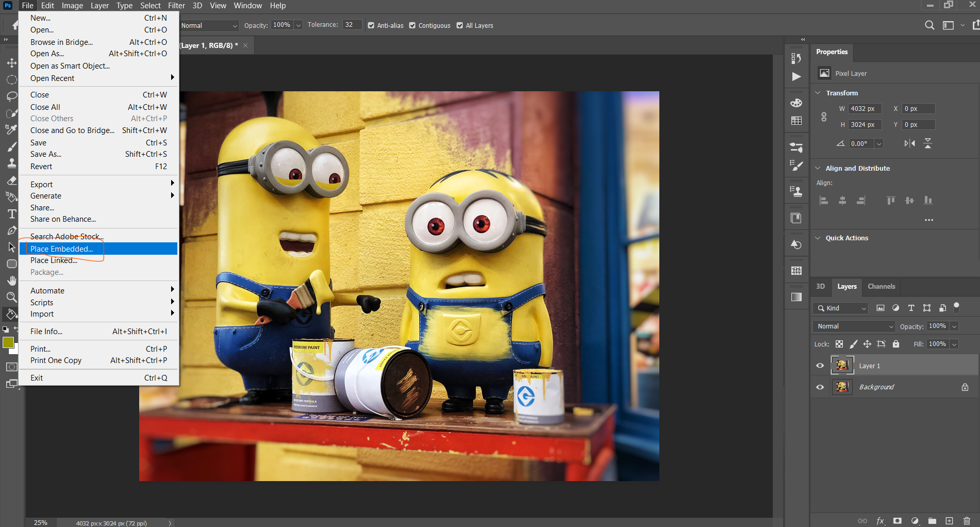
Task: Select the Elliptical Marquee tool
Action: click(11, 79)
